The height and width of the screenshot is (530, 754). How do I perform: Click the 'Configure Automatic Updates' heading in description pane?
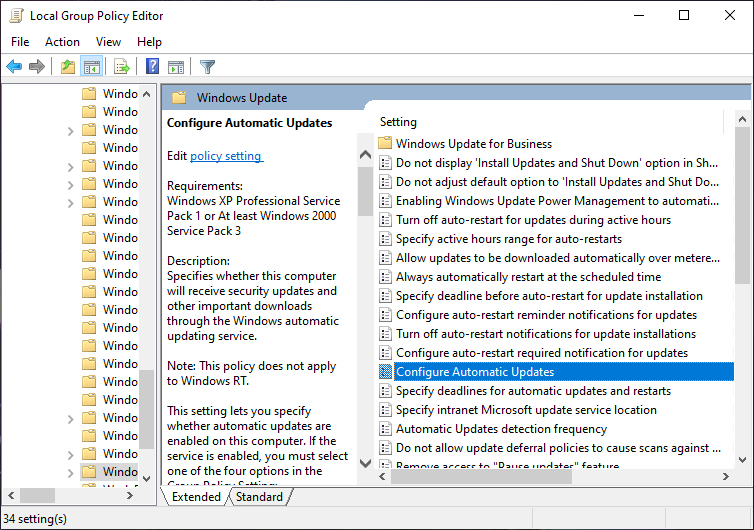click(x=250, y=123)
